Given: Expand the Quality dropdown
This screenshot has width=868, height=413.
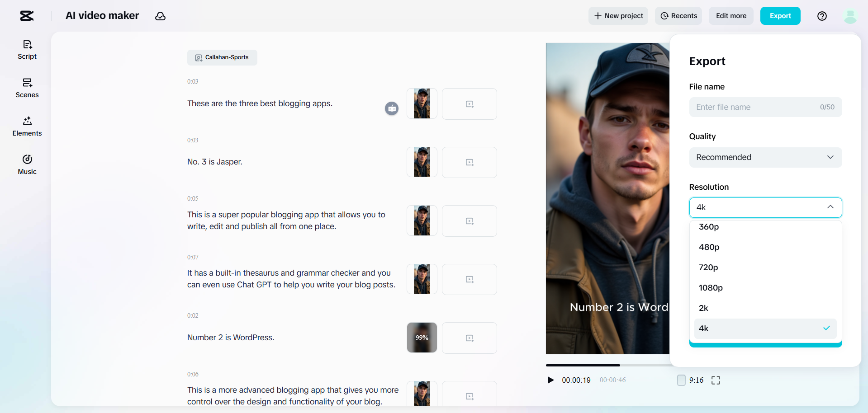Looking at the screenshot, I should [x=765, y=157].
